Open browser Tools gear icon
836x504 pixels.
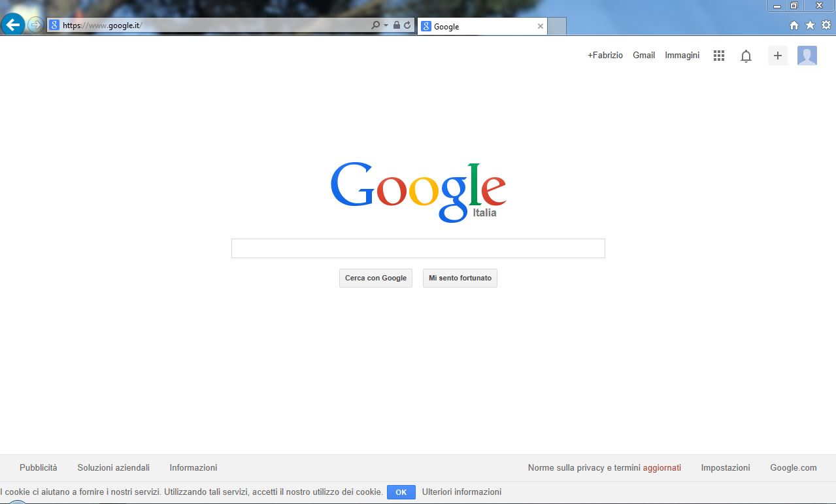pos(826,25)
